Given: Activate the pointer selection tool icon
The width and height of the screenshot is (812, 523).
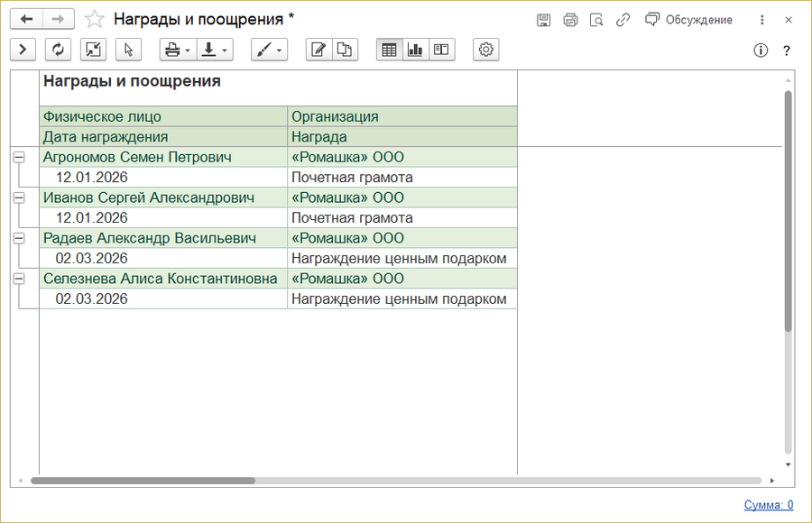Looking at the screenshot, I should (x=128, y=50).
